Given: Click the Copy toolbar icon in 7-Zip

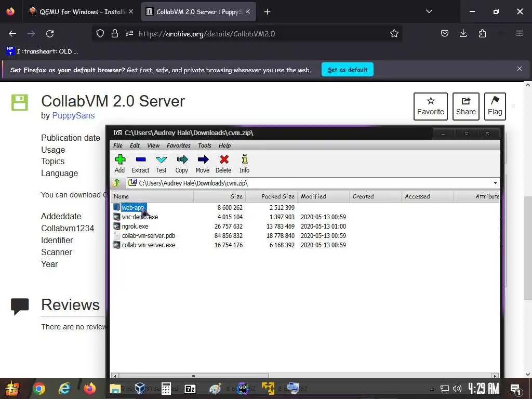Looking at the screenshot, I should tap(182, 164).
